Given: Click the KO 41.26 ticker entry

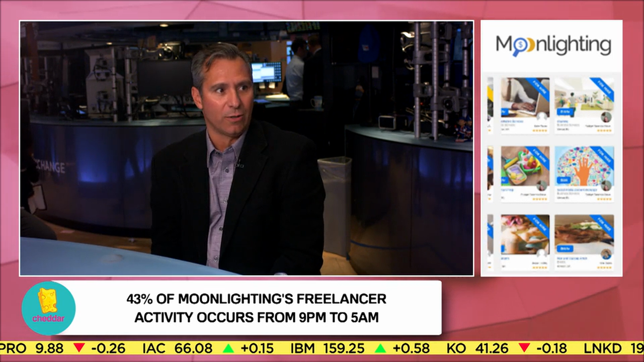Looking at the screenshot, I should coord(507,348).
